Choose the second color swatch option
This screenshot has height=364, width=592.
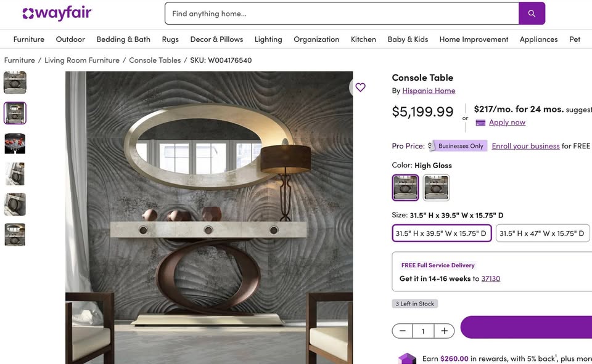(x=437, y=188)
